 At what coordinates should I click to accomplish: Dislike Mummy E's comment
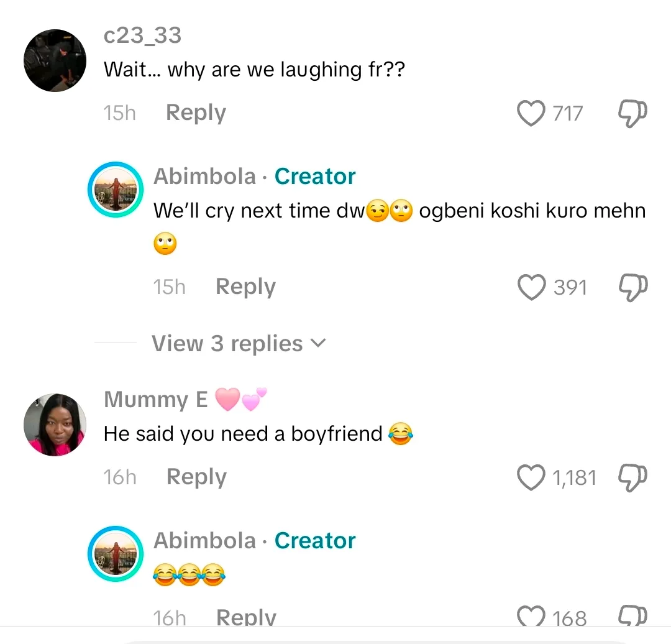click(633, 477)
